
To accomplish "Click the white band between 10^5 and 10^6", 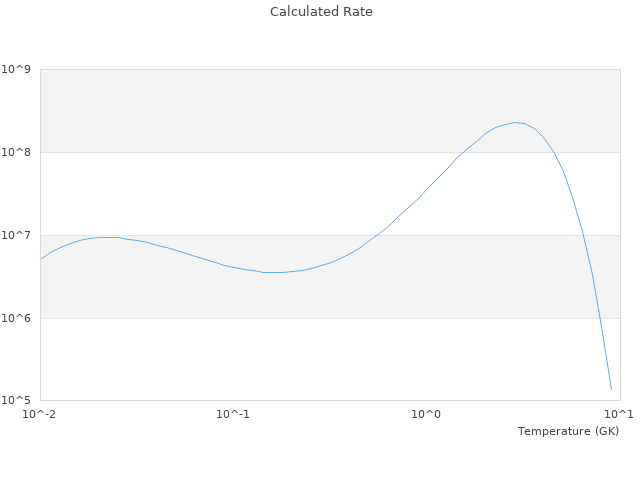I will pyautogui.click(x=300, y=360).
